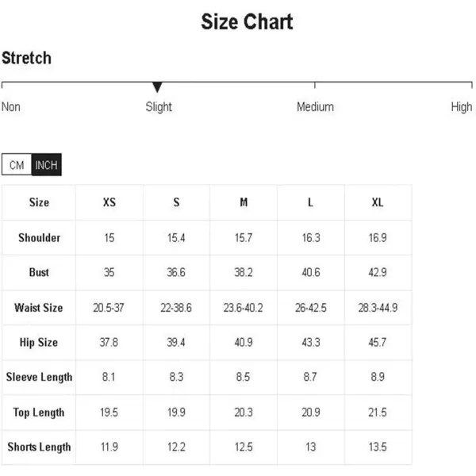Select the 28.3-44.9 waist cell
The image size is (476, 476).
click(378, 308)
